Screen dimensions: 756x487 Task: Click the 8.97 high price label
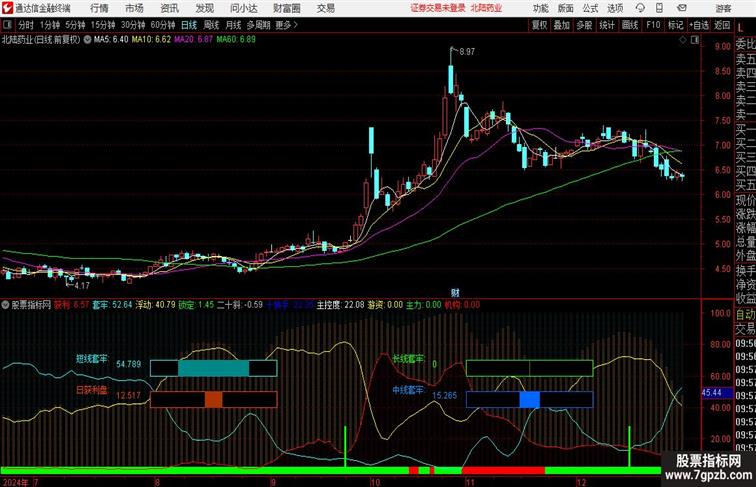pyautogui.click(x=467, y=52)
